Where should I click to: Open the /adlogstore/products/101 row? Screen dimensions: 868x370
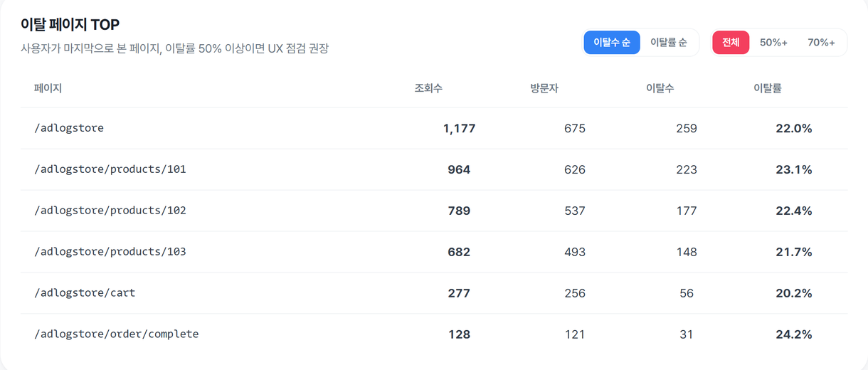click(x=434, y=170)
